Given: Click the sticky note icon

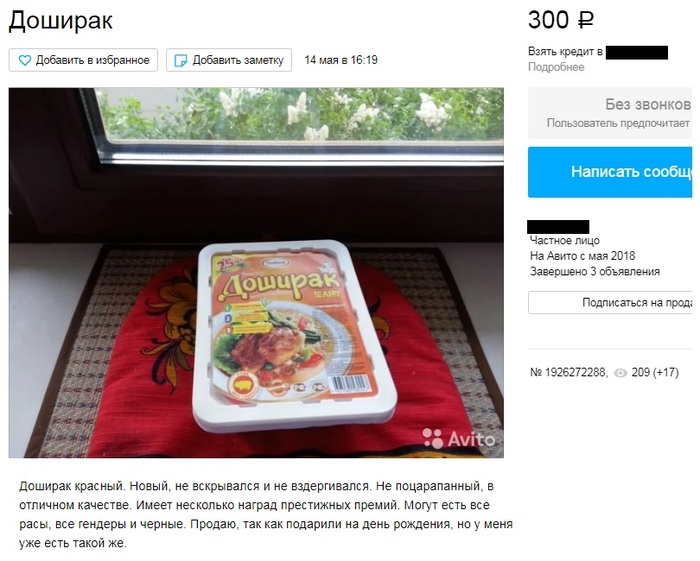Looking at the screenshot, I should (x=180, y=60).
